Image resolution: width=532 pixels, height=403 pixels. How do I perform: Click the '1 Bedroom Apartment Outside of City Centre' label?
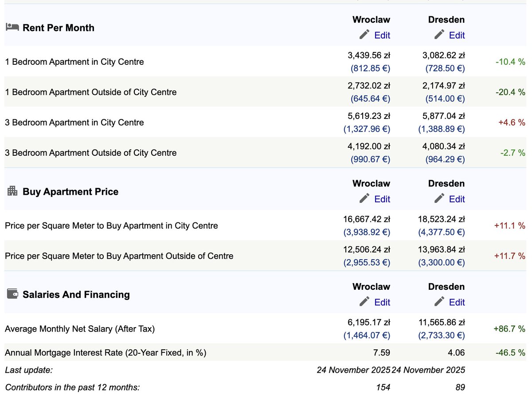91,92
